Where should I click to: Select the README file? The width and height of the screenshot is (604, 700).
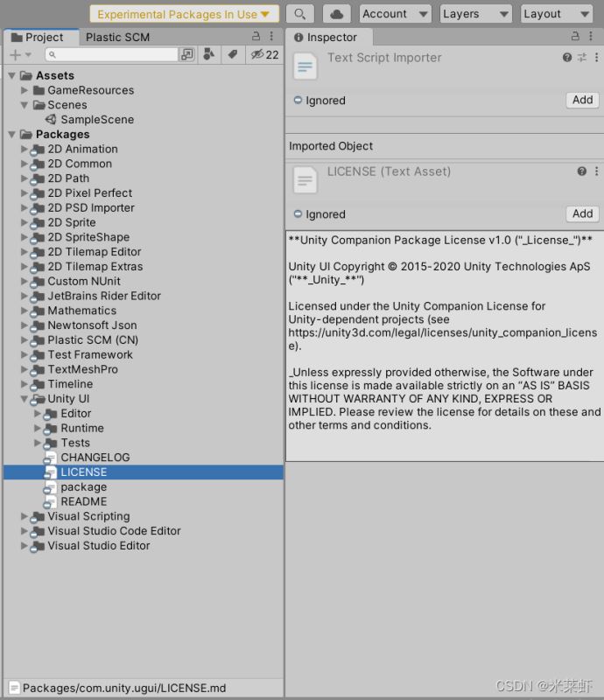click(x=83, y=501)
